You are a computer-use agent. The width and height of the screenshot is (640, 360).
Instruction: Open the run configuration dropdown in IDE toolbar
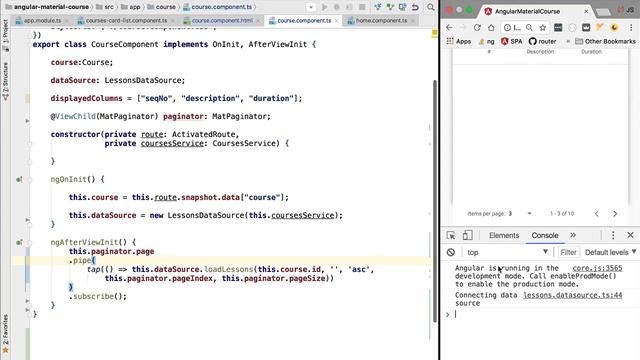(311, 7)
